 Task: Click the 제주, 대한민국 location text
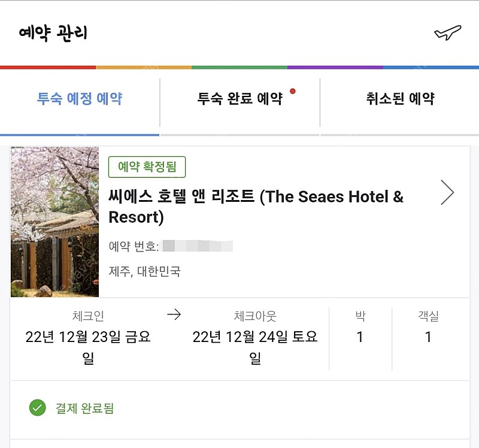144,271
